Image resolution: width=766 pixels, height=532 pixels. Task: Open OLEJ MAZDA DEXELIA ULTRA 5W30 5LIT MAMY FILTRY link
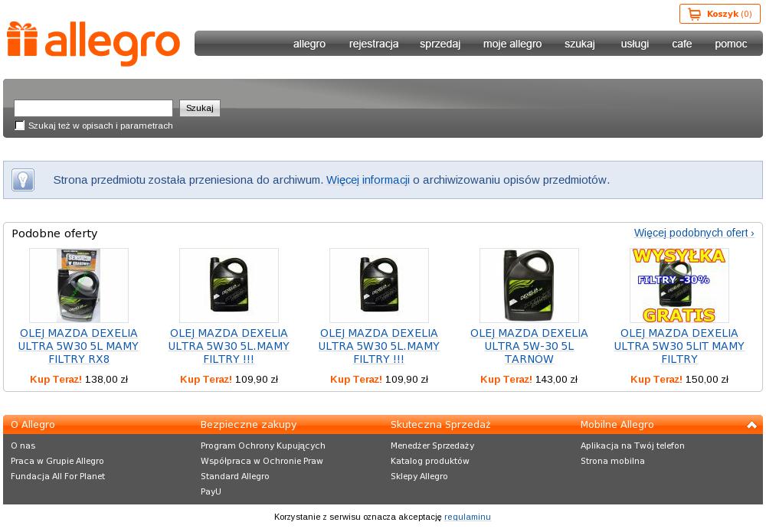[x=679, y=346]
